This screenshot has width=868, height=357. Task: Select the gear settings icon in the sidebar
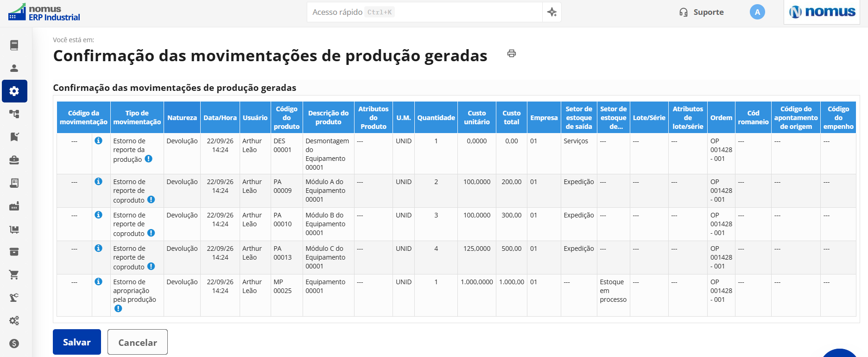tap(14, 91)
